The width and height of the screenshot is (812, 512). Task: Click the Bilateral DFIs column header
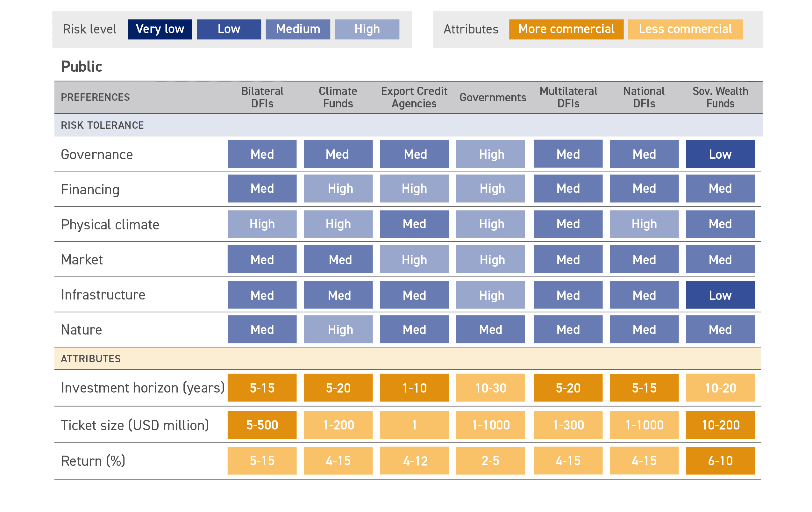coord(262,97)
